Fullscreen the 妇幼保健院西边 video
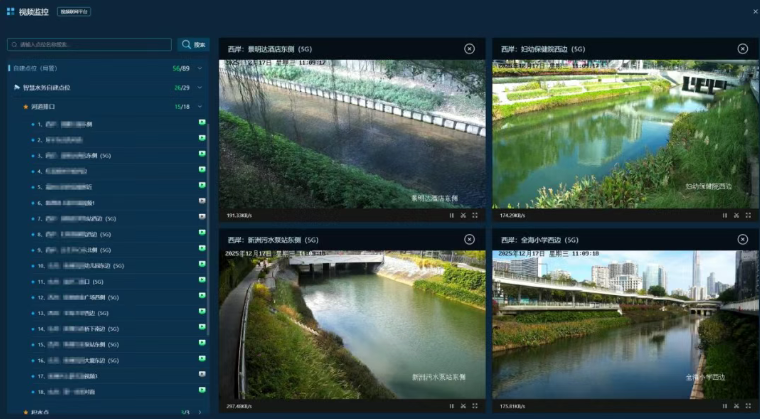The width and height of the screenshot is (760, 419). 748,215
